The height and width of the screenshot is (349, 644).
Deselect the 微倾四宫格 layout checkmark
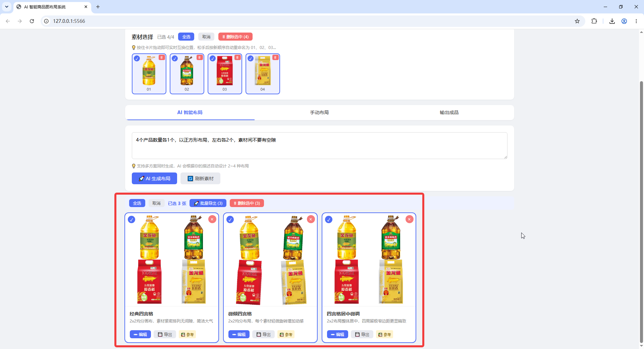(230, 219)
